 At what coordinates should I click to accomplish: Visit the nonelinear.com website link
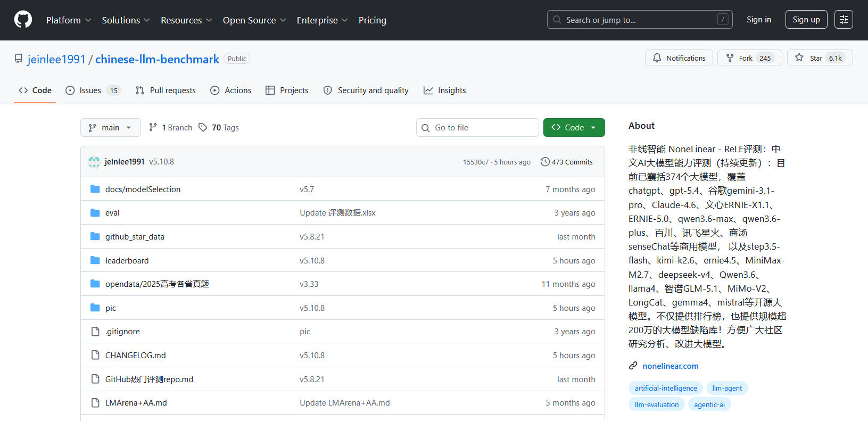point(671,366)
